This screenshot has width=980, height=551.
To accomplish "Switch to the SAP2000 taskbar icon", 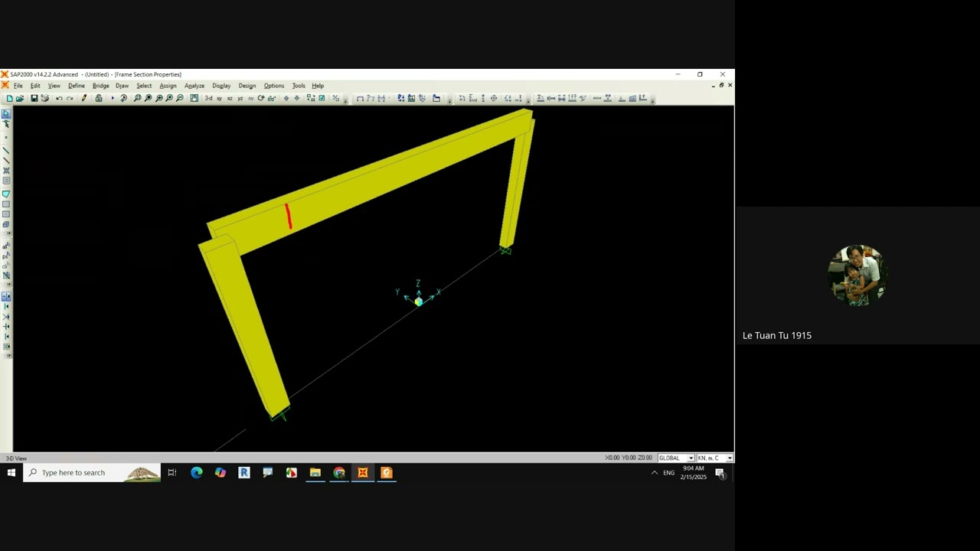I will 363,473.
